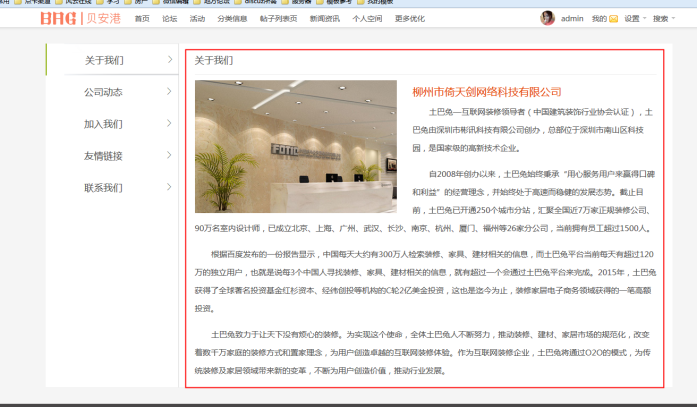
Task: Select 联系我们 in the left sidebar
Action: [x=103, y=188]
